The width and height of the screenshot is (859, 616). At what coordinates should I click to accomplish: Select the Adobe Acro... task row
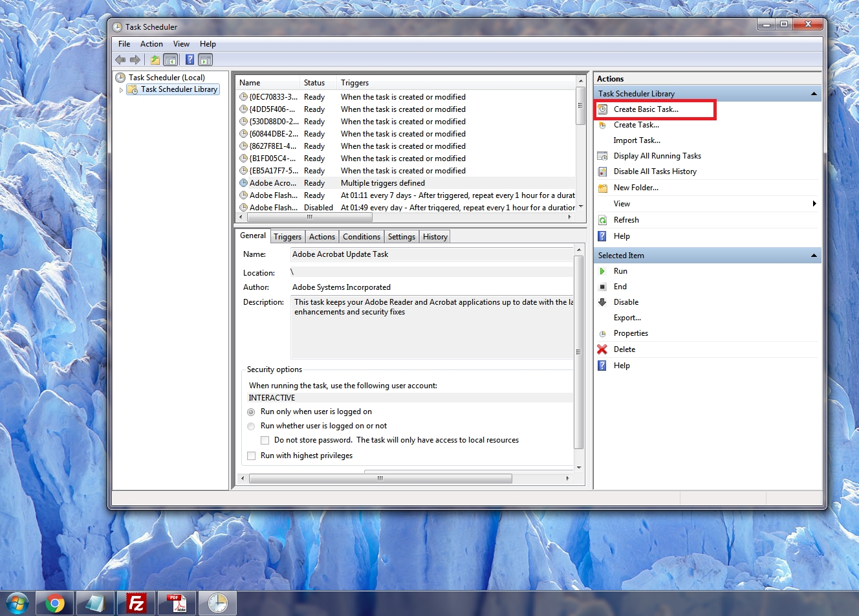click(405, 183)
